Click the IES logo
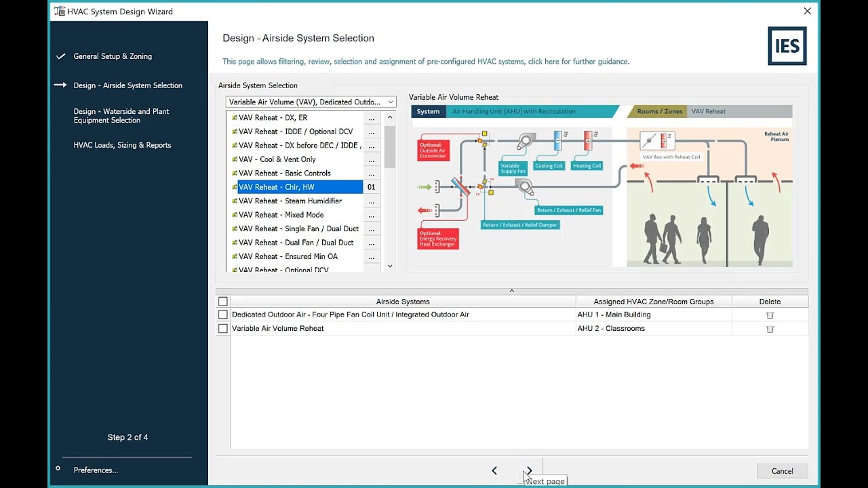The height and width of the screenshot is (488, 868). pyautogui.click(x=787, y=46)
